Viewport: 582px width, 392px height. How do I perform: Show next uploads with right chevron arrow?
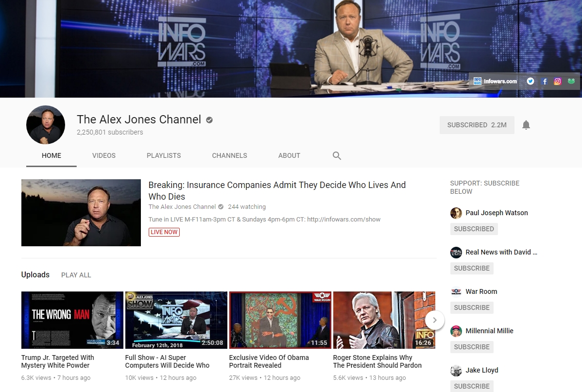(435, 320)
